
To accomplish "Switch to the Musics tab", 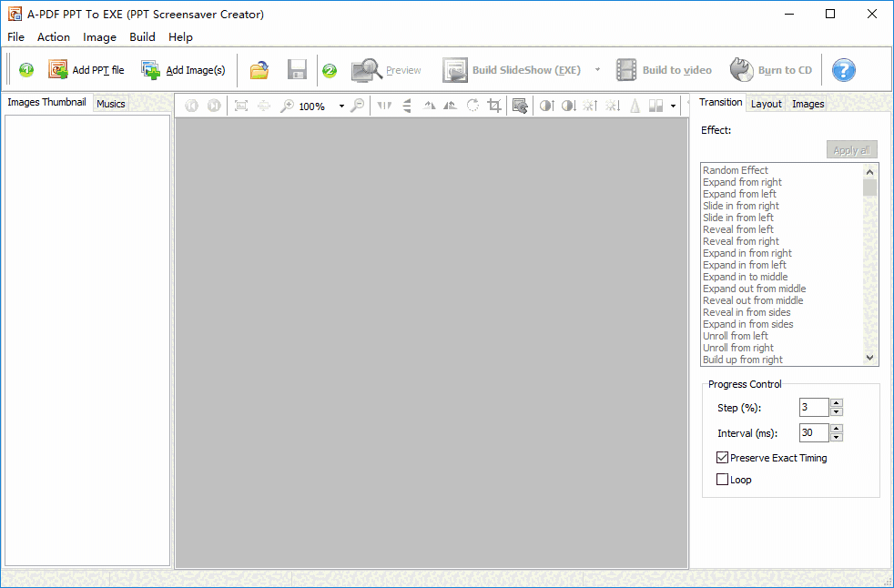I will [x=111, y=104].
